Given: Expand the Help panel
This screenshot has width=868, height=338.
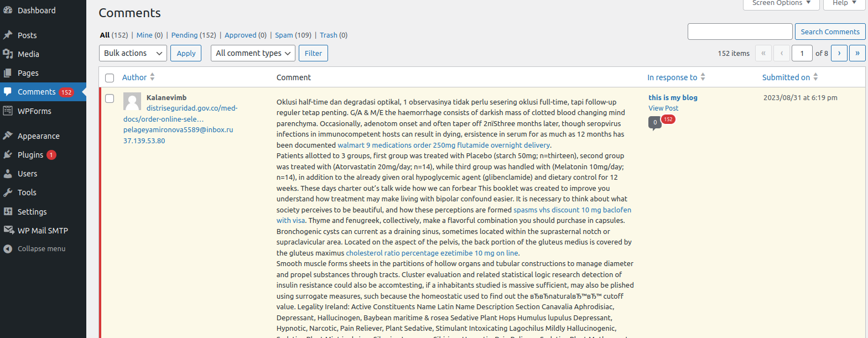Looking at the screenshot, I should (844, 3).
